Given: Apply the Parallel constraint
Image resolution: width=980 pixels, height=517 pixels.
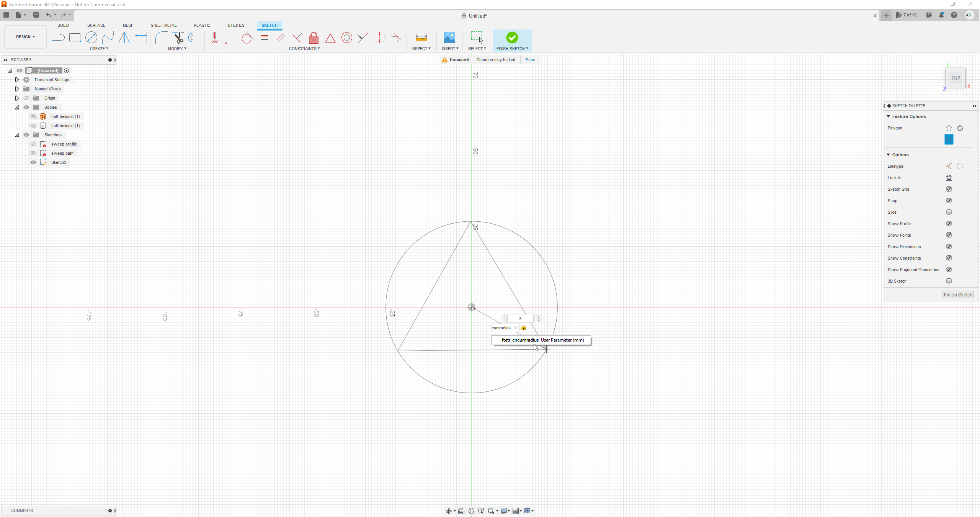Looking at the screenshot, I should (281, 38).
